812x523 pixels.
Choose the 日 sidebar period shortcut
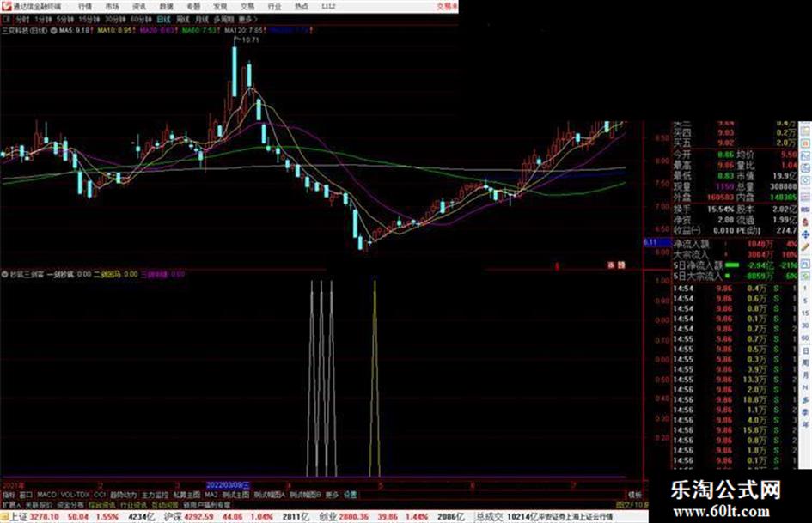(805, 351)
